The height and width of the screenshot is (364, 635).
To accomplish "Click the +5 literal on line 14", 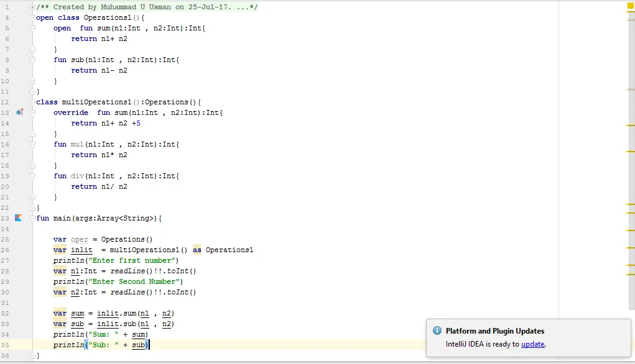I will [x=136, y=123].
